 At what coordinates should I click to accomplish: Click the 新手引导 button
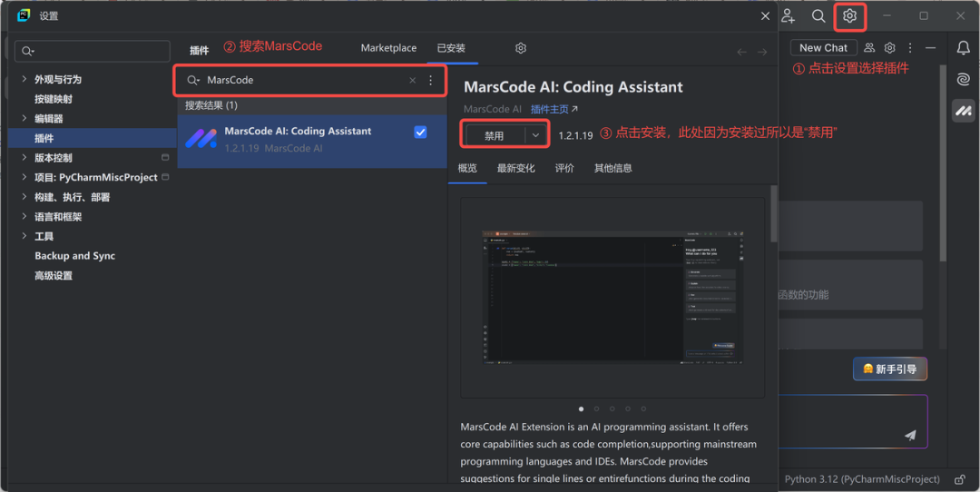pyautogui.click(x=890, y=369)
